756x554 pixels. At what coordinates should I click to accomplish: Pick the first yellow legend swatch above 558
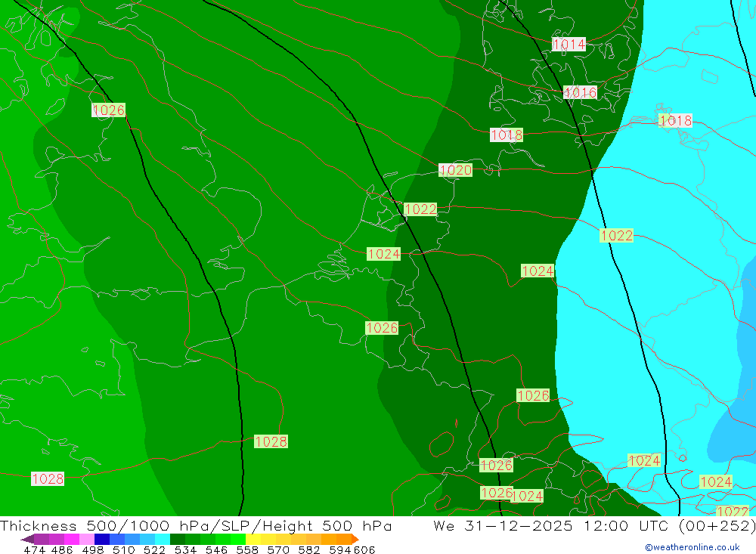tap(253, 539)
